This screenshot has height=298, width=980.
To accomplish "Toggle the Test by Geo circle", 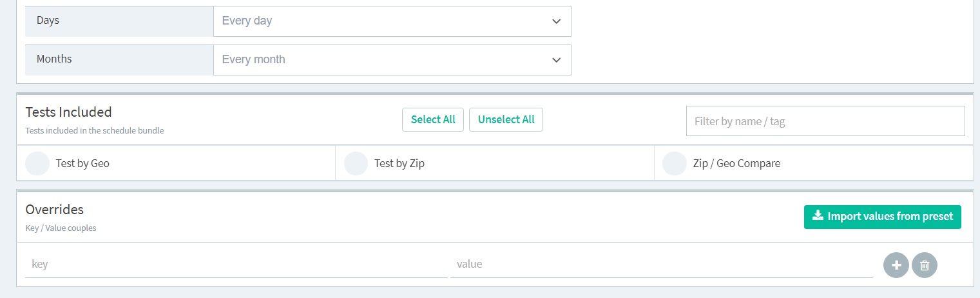I will 37,163.
